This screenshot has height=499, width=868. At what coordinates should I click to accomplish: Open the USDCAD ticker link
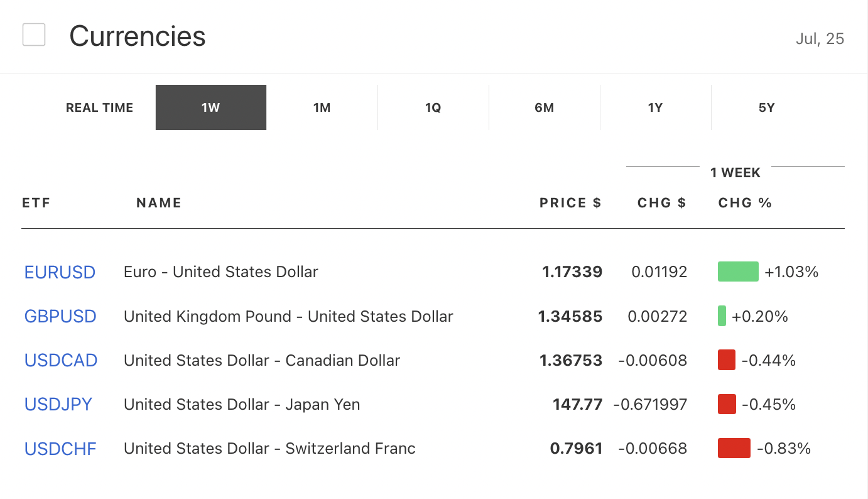pos(61,360)
